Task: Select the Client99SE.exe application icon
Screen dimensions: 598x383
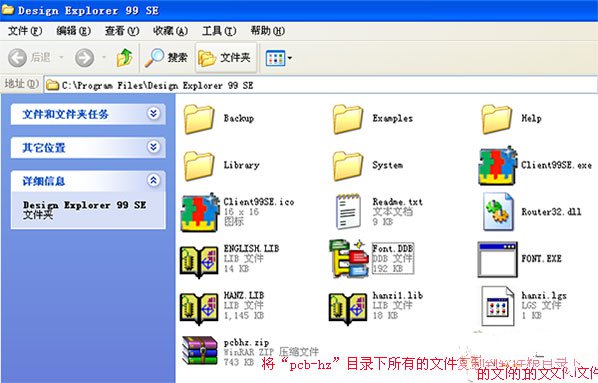Action: point(498,166)
